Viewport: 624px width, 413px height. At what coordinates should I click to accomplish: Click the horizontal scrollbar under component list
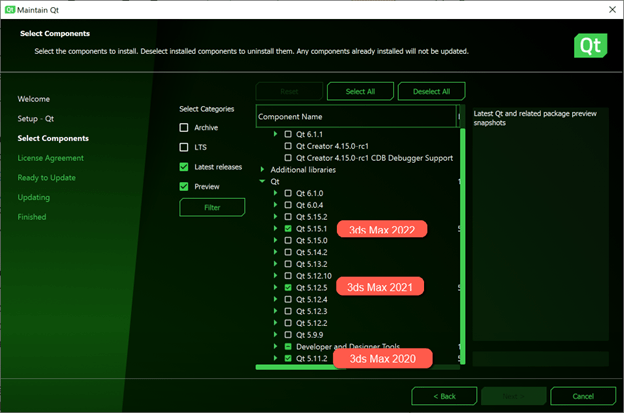(300, 367)
